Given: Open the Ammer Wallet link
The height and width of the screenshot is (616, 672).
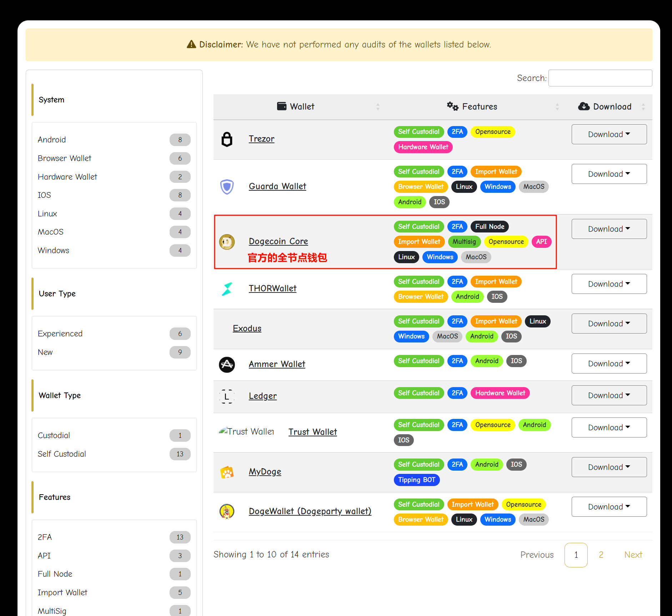Looking at the screenshot, I should 277,364.
